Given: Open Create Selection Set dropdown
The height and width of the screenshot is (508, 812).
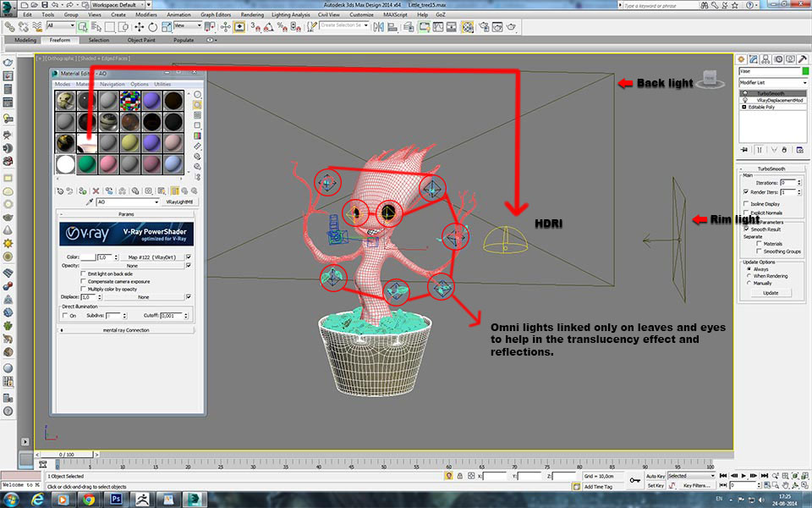Looking at the screenshot, I should 344,25.
